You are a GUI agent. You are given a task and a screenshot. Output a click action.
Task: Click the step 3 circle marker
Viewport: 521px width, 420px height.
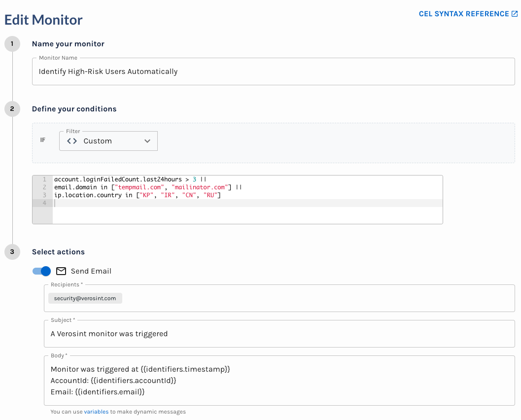pyautogui.click(x=12, y=252)
